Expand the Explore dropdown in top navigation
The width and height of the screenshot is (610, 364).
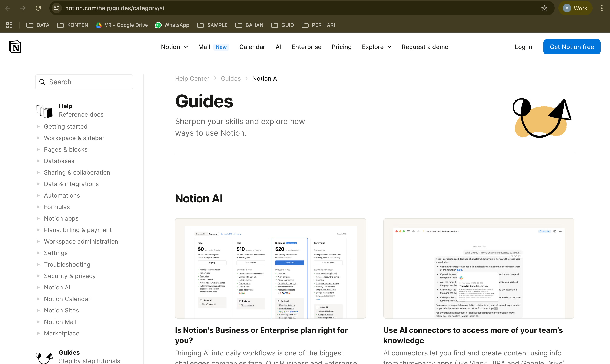tap(377, 47)
